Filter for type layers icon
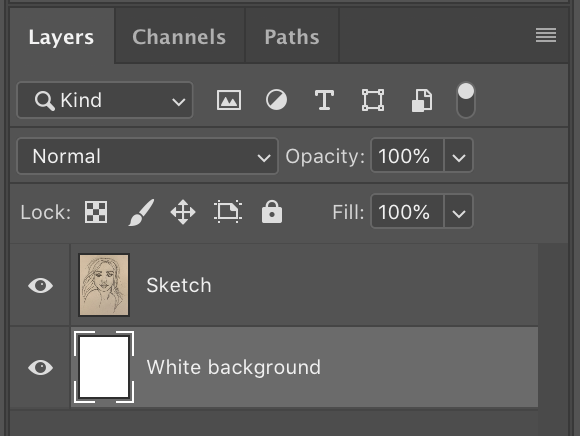 tap(324, 100)
